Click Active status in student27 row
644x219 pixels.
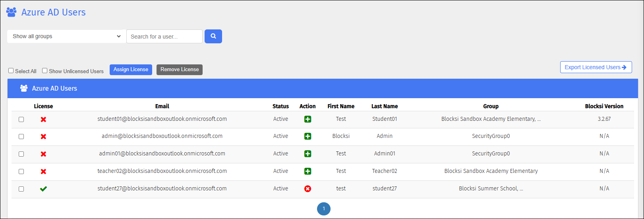tap(280, 188)
